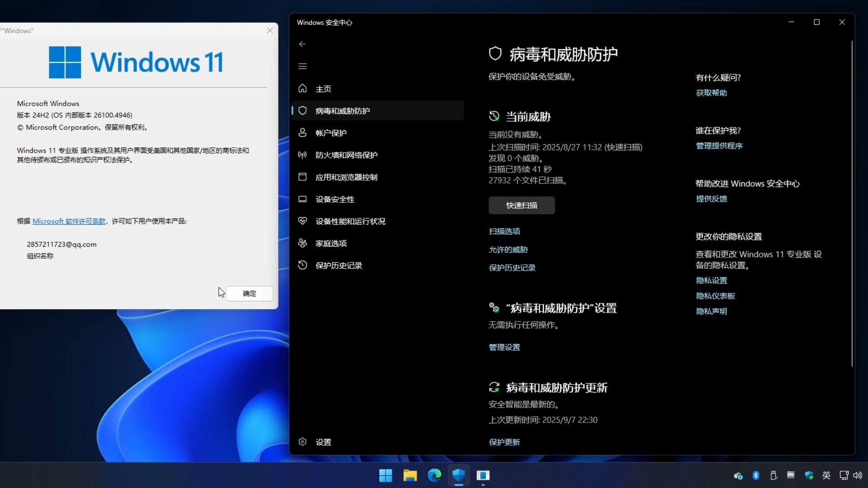Click 管理提供程序 link
This screenshot has width=868, height=488.
click(719, 146)
